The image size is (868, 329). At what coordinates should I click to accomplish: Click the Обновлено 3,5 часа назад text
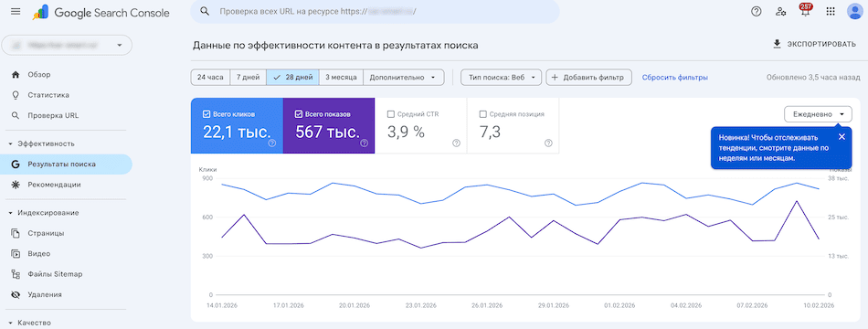813,78
